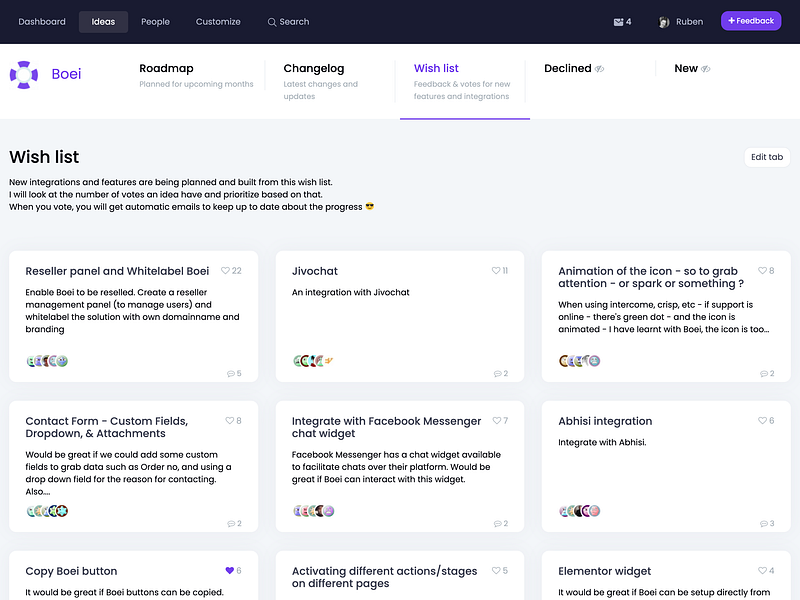Go to Dashboard in top navigation
Screen dimensions: 800x600
pyautogui.click(x=42, y=22)
